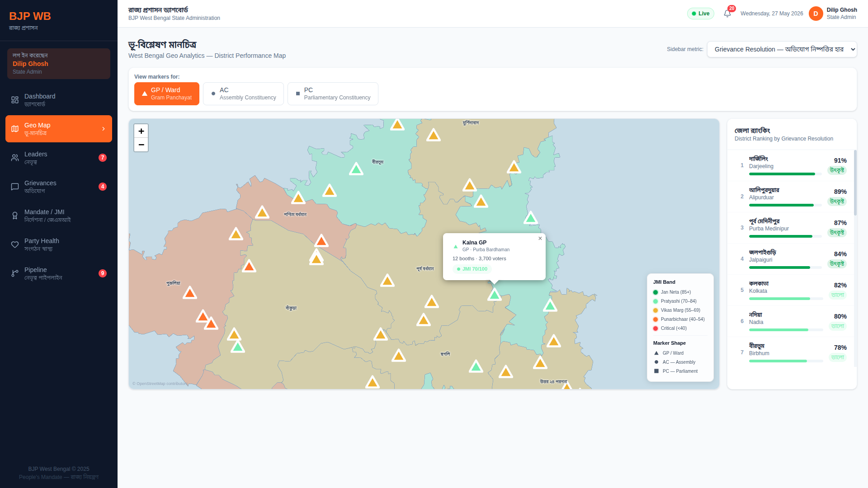Open Party Health via its heart icon
Image resolution: width=868 pixels, height=488 pixels.
click(15, 244)
